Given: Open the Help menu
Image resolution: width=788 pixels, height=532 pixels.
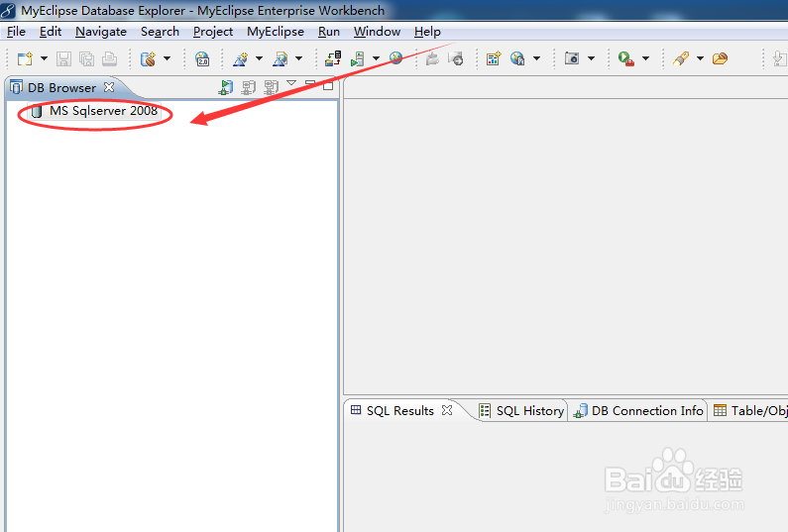Looking at the screenshot, I should (x=427, y=32).
